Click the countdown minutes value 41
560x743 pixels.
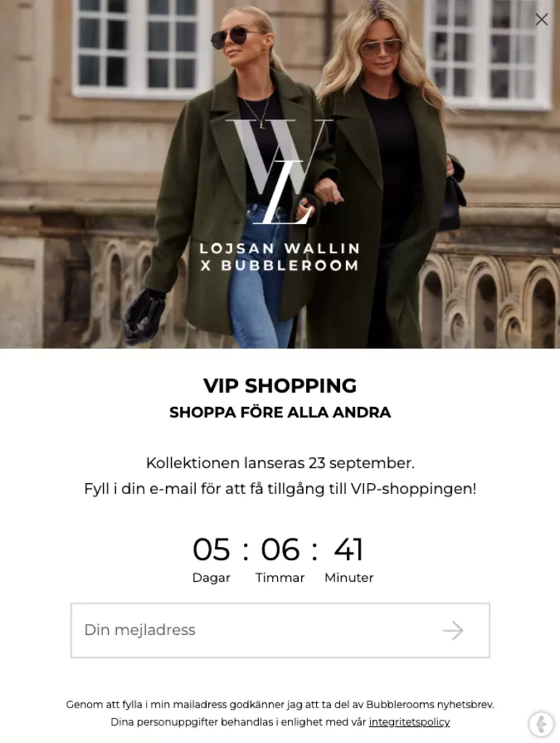point(349,550)
